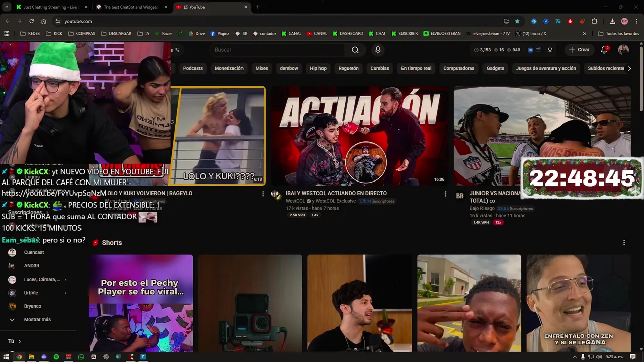The image size is (644, 362).
Task: Select the Reguetón filter chip
Action: [x=348, y=68]
